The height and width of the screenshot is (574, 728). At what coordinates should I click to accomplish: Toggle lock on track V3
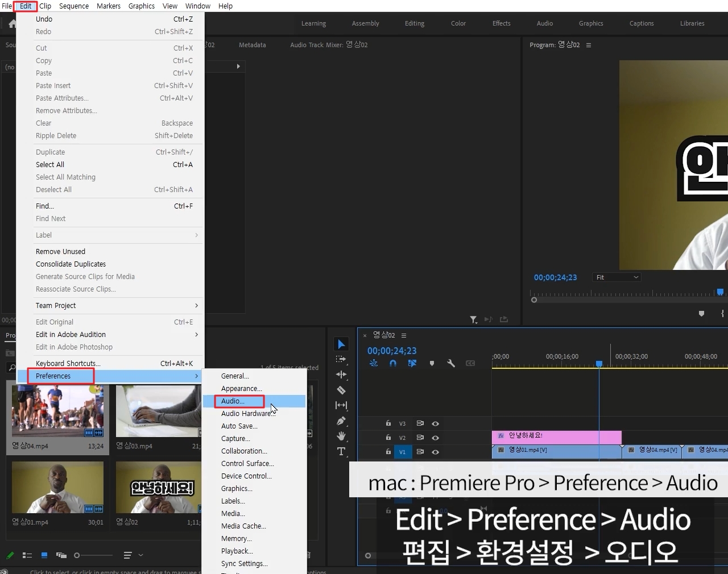coord(388,423)
